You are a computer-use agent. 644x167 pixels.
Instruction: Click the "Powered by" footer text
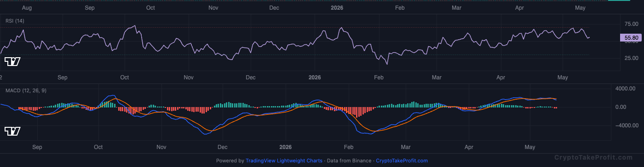[230, 161]
